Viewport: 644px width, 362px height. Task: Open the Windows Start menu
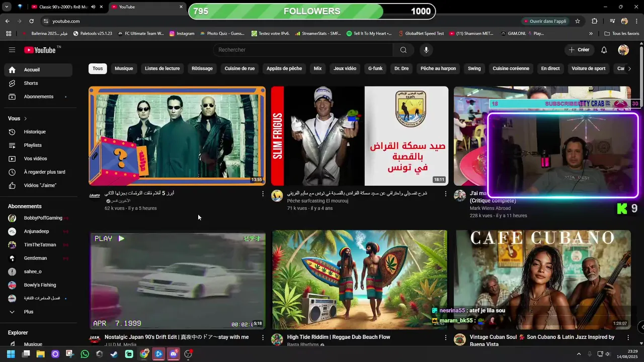(11, 354)
